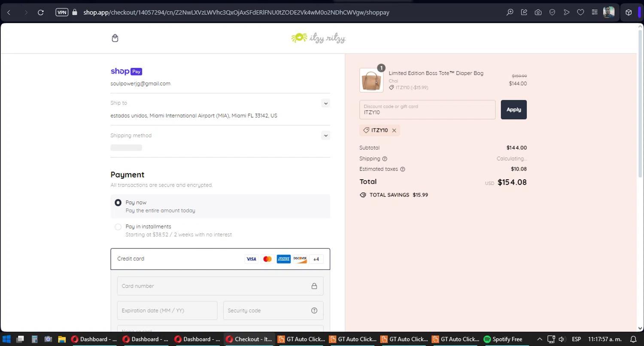Focus the Expiration date field
The image size is (644, 346).
click(x=167, y=310)
